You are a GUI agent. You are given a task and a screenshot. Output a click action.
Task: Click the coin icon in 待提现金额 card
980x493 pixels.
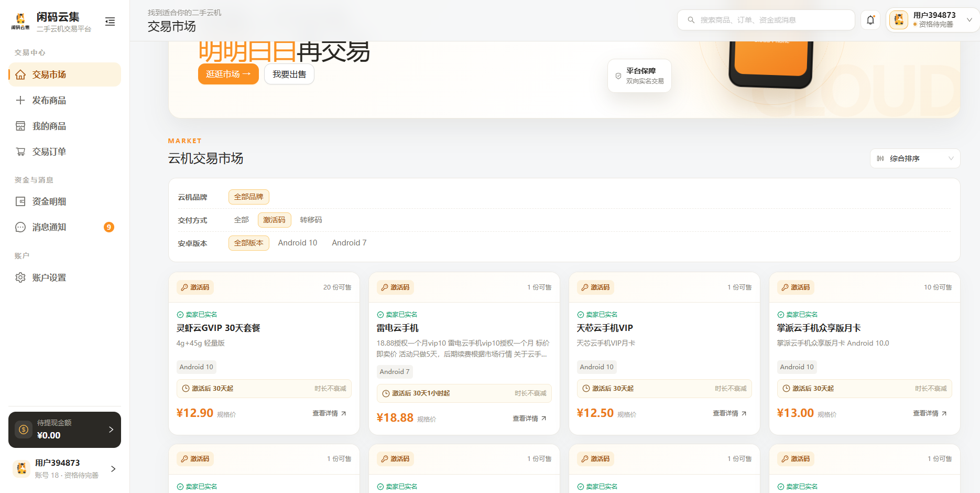click(x=24, y=430)
